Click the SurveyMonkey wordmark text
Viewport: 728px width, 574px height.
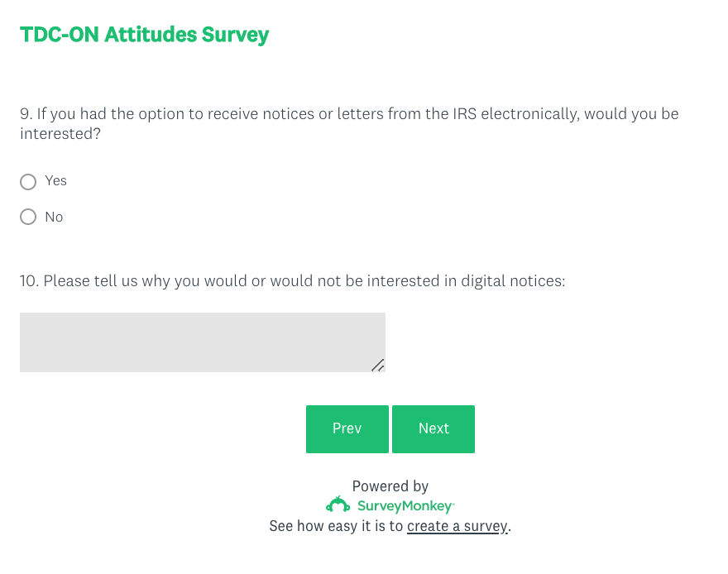click(405, 506)
